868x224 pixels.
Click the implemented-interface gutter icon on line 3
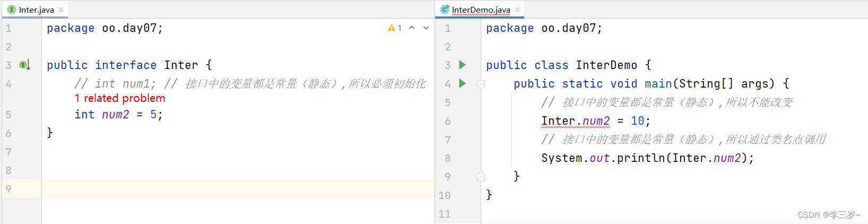click(24, 65)
